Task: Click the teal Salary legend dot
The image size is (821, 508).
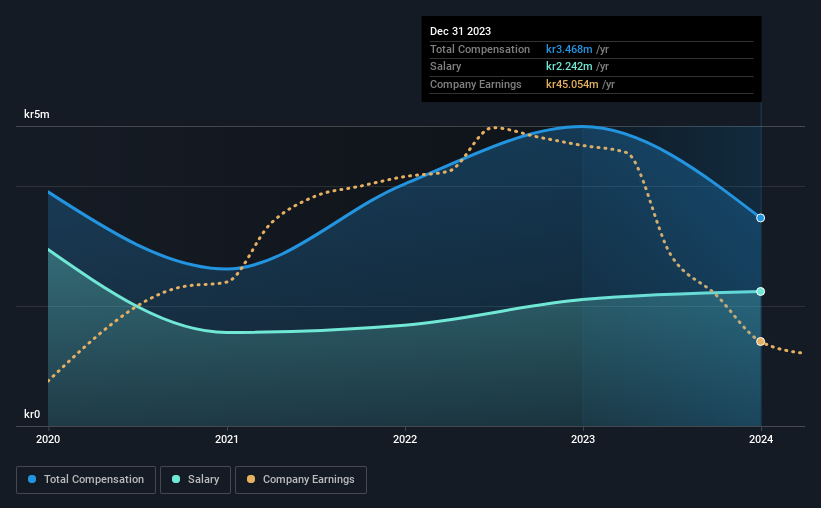Action: [176, 479]
